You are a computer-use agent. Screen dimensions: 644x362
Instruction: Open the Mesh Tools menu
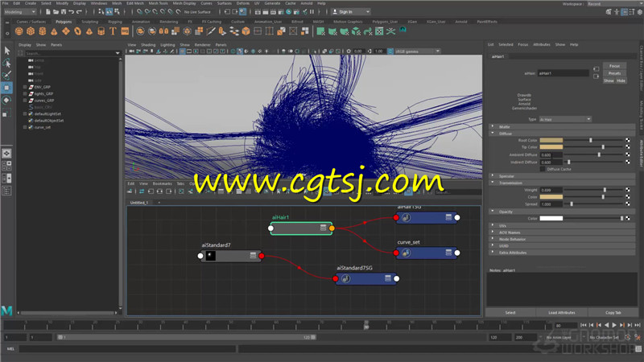click(158, 3)
